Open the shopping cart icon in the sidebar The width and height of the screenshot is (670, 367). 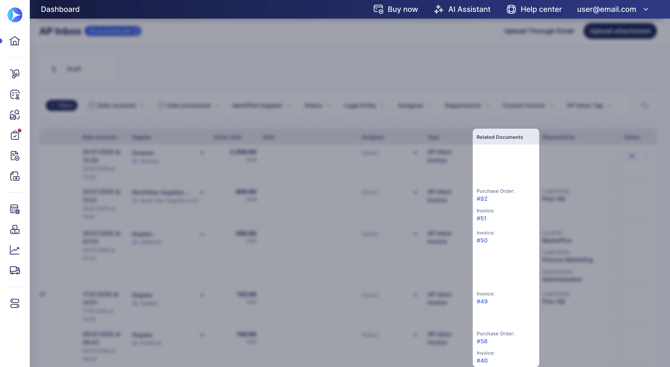click(x=15, y=73)
